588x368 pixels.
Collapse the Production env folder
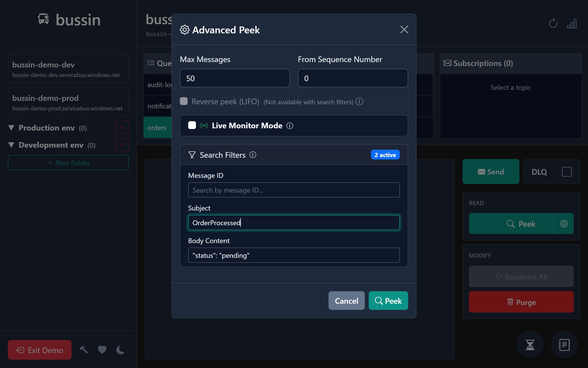(x=11, y=128)
